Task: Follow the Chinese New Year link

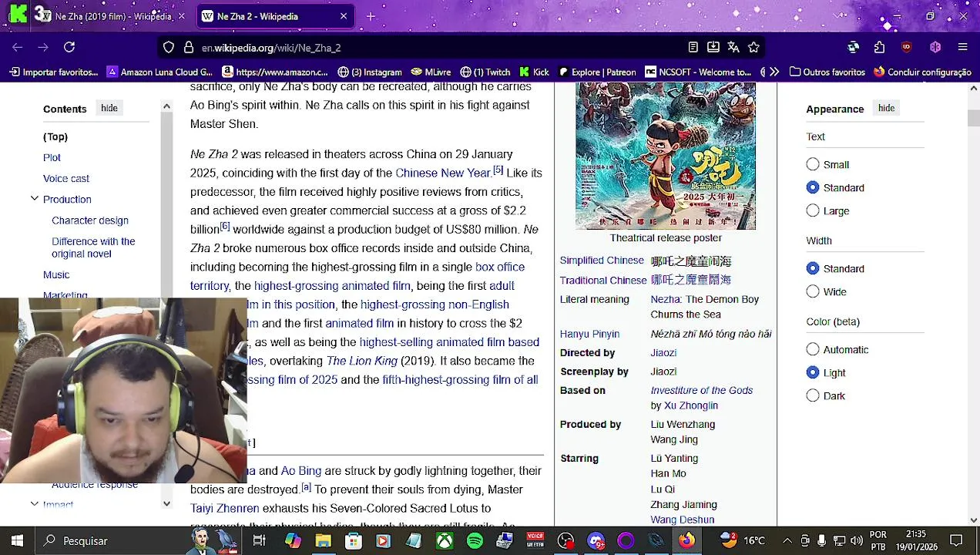Action: (443, 173)
